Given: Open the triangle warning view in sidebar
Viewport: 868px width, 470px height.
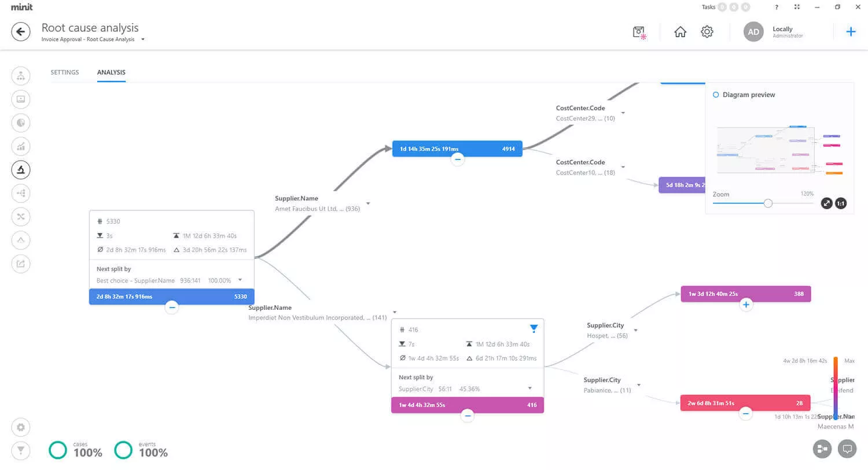Looking at the screenshot, I should (x=21, y=240).
